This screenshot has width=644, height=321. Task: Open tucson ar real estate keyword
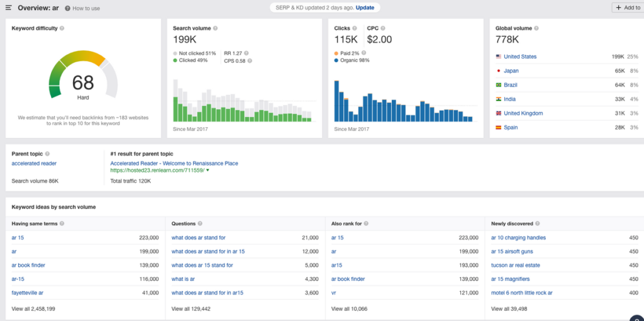click(x=516, y=265)
